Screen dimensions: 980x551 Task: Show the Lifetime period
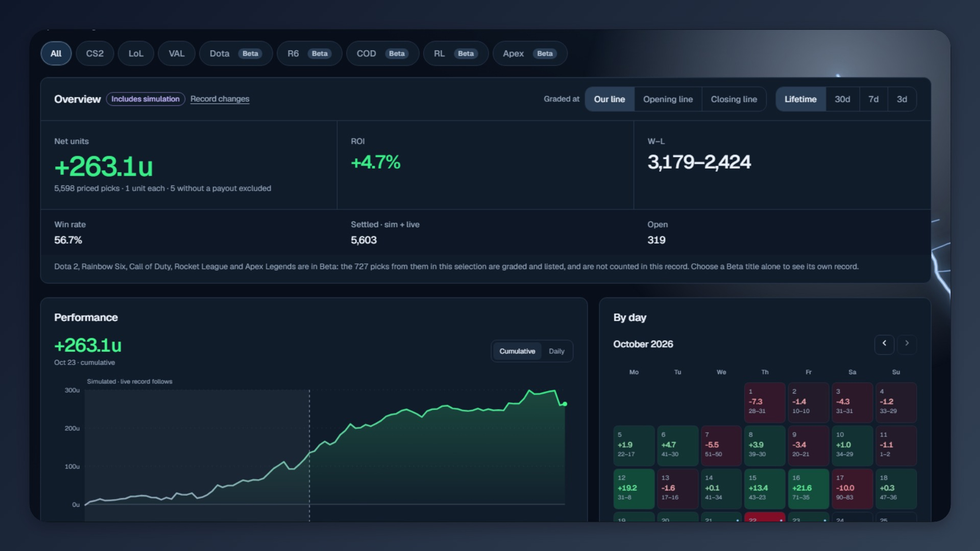coord(800,99)
